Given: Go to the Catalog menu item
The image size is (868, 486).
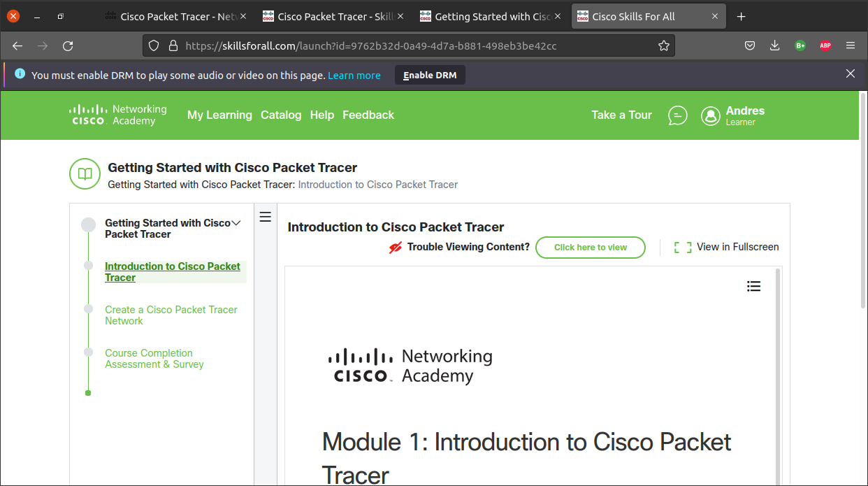Looking at the screenshot, I should click(281, 115).
